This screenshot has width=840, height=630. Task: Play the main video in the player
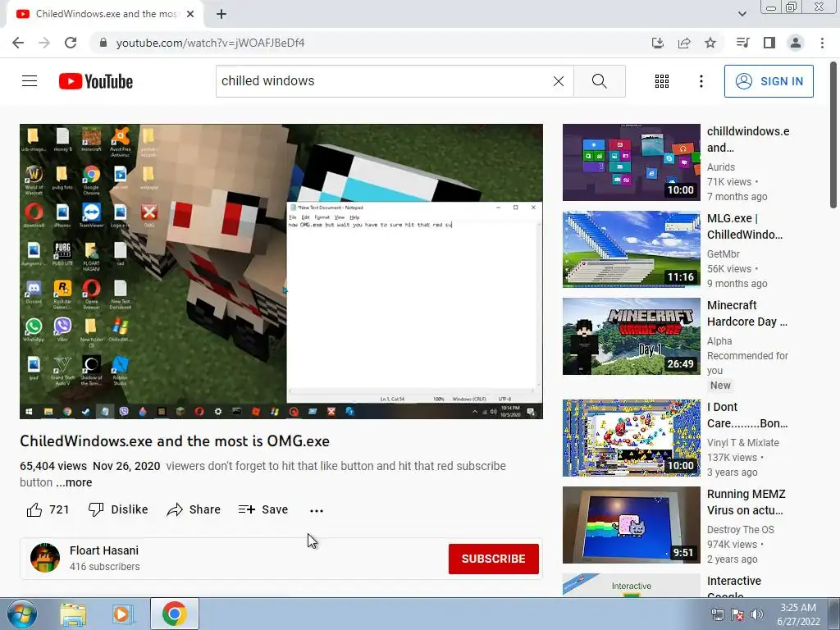point(281,271)
